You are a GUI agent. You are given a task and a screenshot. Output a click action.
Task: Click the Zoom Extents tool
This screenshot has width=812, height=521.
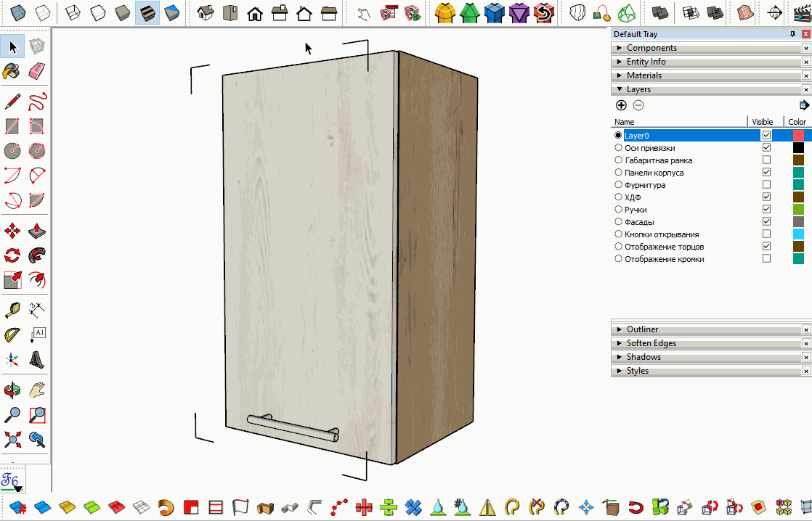(x=12, y=439)
